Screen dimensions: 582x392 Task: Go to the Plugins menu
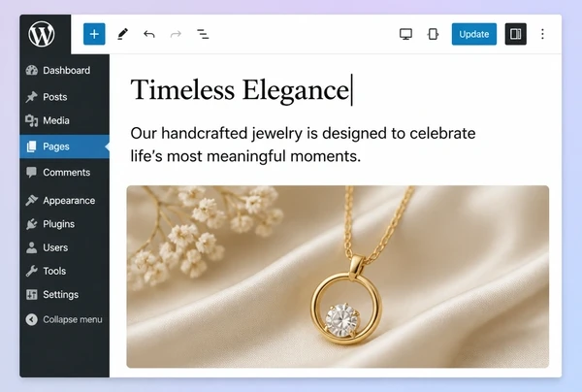[65, 224]
